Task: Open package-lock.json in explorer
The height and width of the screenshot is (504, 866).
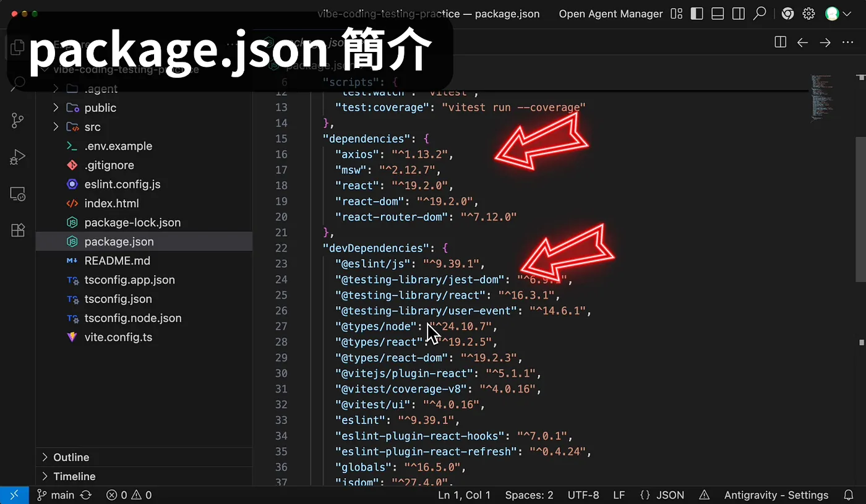Action: [144, 223]
